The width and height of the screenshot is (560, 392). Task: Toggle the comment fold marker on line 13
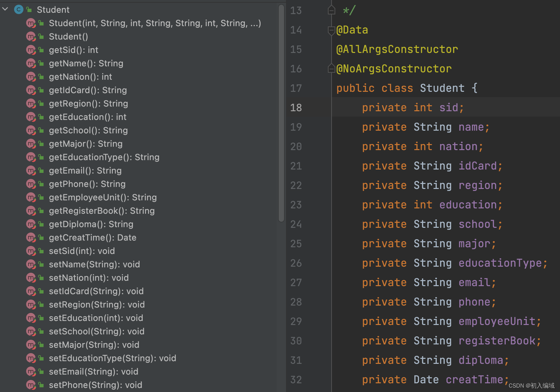(x=331, y=11)
